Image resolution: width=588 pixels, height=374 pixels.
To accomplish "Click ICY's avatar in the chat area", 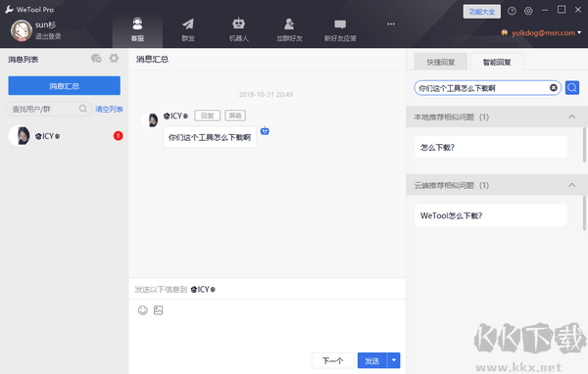I will point(151,119).
